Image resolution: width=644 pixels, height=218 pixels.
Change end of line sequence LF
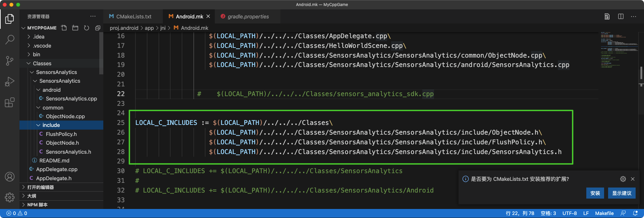pos(586,213)
